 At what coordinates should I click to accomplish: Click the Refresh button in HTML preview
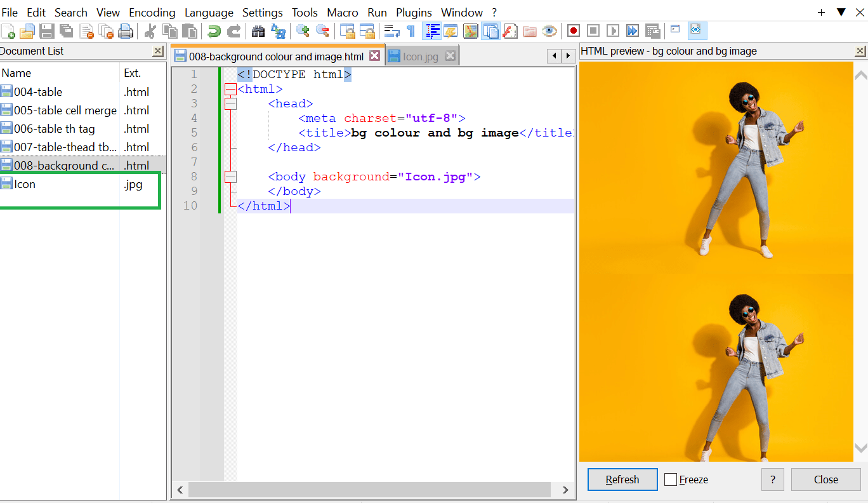click(x=622, y=480)
